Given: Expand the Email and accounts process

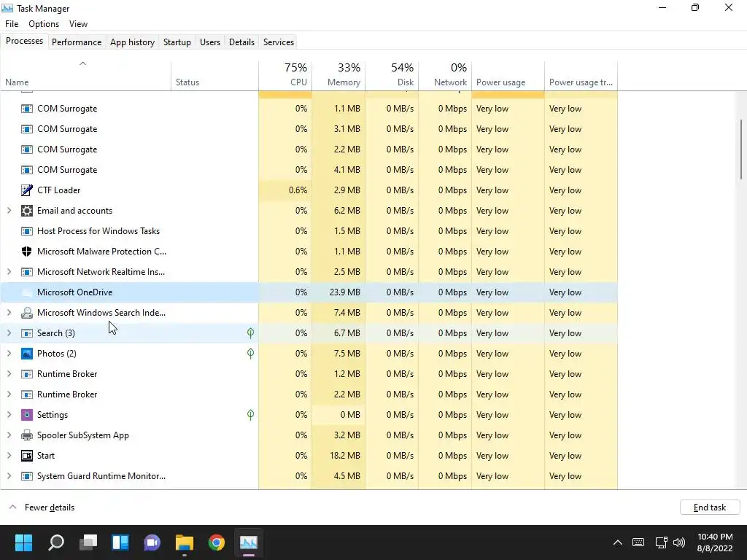Looking at the screenshot, I should pos(9,211).
